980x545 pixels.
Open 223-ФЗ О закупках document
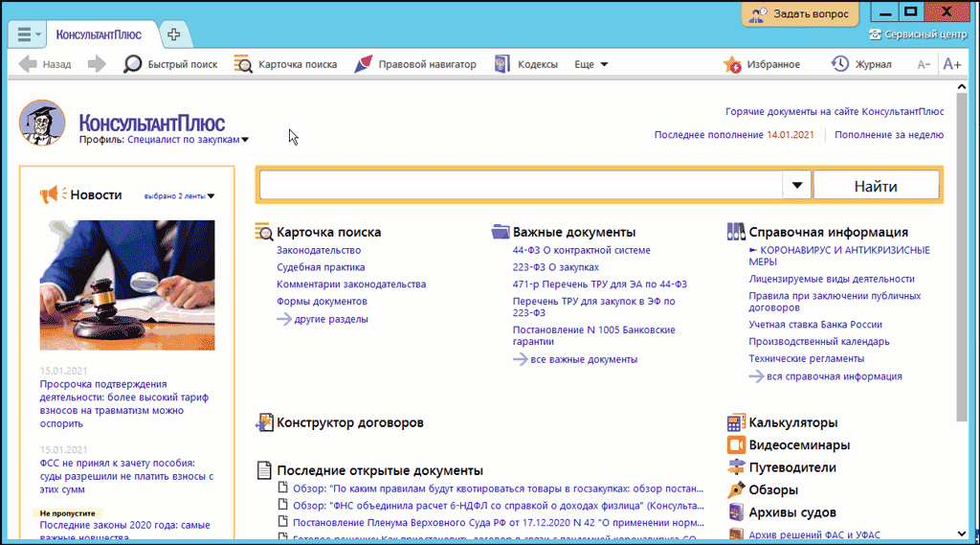coord(556,267)
